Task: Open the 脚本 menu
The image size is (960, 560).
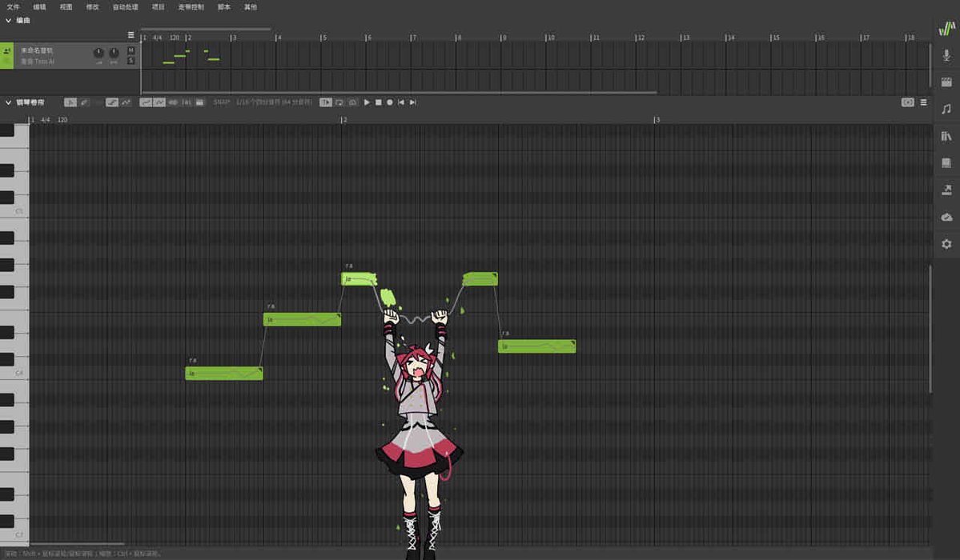Action: pyautogui.click(x=224, y=6)
